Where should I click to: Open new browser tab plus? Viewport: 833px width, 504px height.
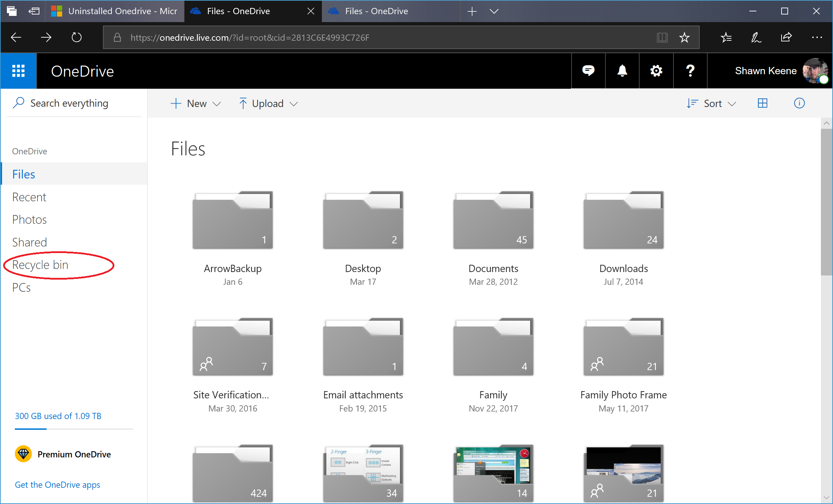(472, 11)
